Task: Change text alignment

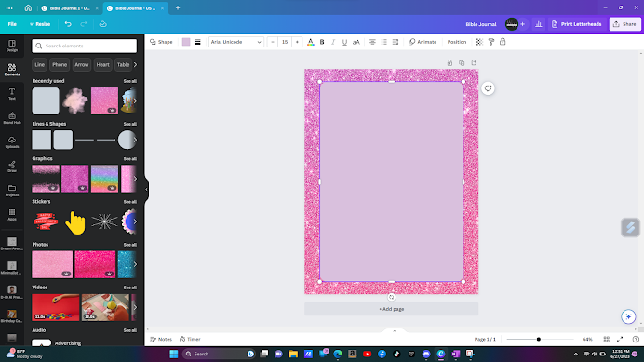Action: (x=372, y=42)
